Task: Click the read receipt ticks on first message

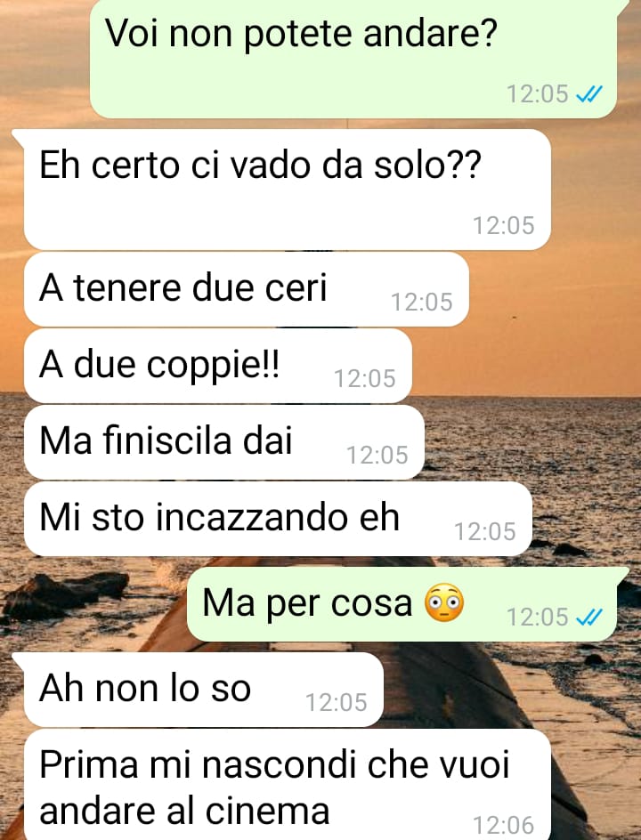Action: [589, 94]
